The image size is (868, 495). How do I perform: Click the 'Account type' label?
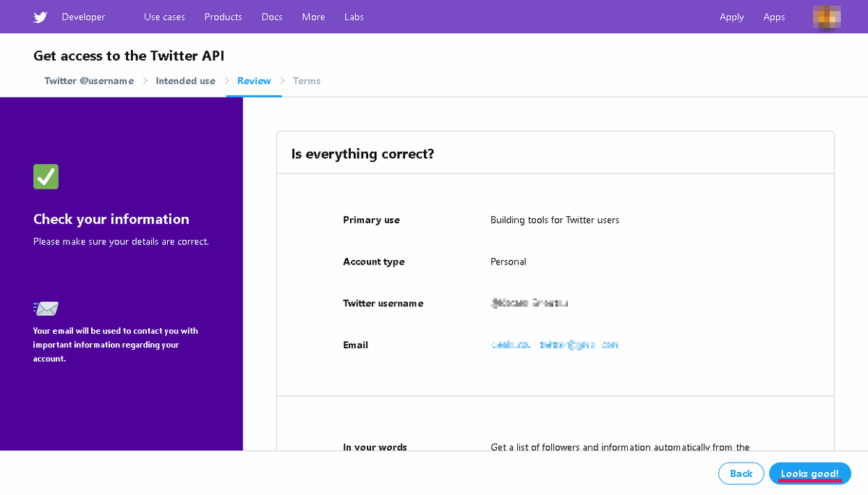click(374, 262)
